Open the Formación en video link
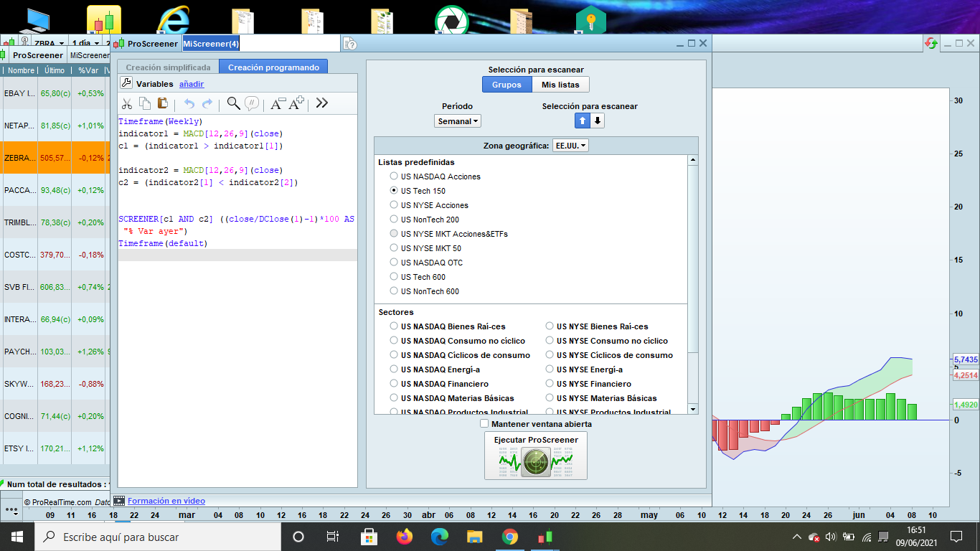 click(166, 501)
